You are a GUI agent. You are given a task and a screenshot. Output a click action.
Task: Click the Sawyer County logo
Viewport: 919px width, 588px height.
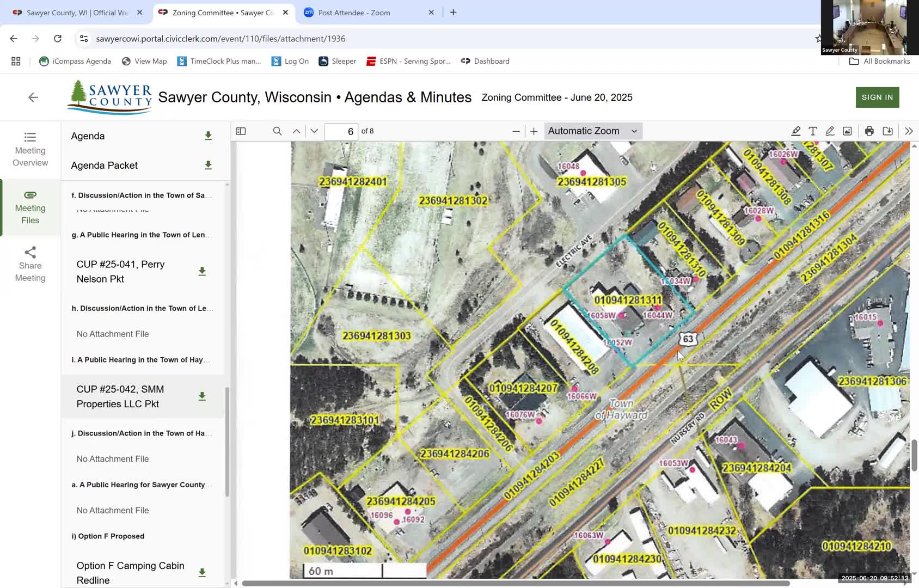109,97
